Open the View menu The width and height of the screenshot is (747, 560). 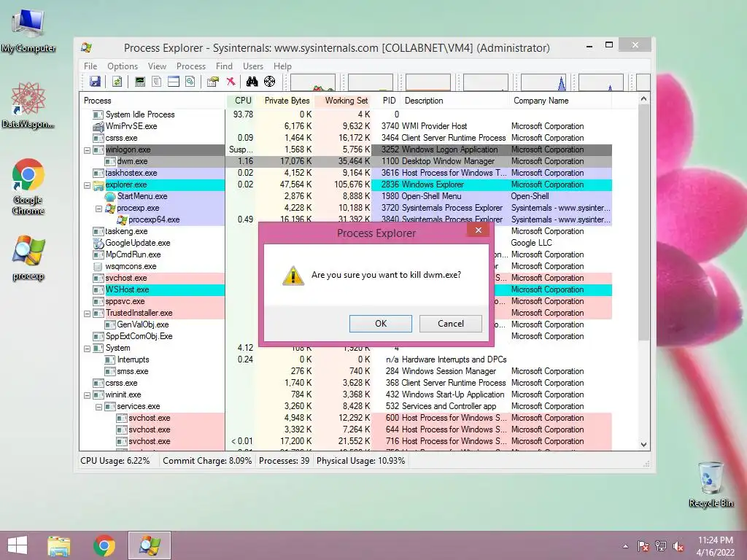158,66
